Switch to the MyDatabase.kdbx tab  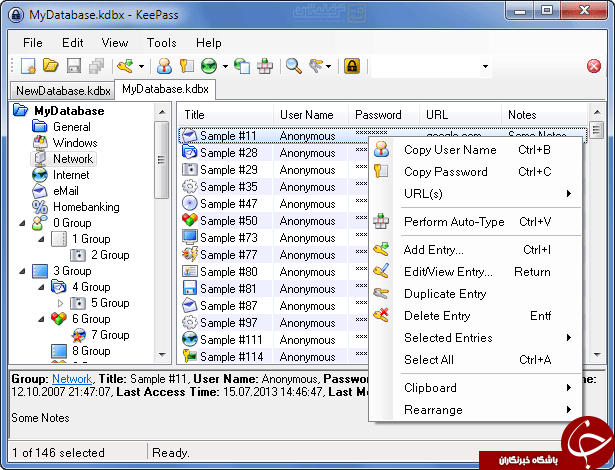tap(165, 89)
